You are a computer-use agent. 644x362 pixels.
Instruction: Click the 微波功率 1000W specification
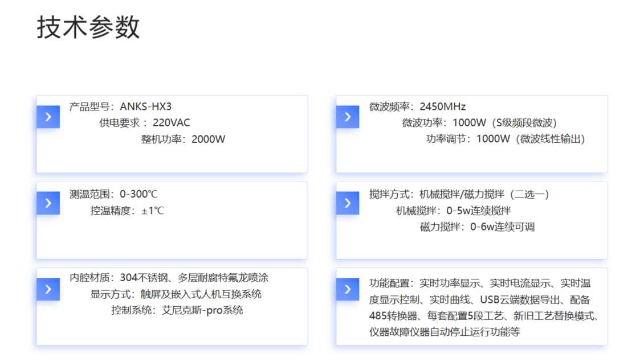tap(479, 122)
